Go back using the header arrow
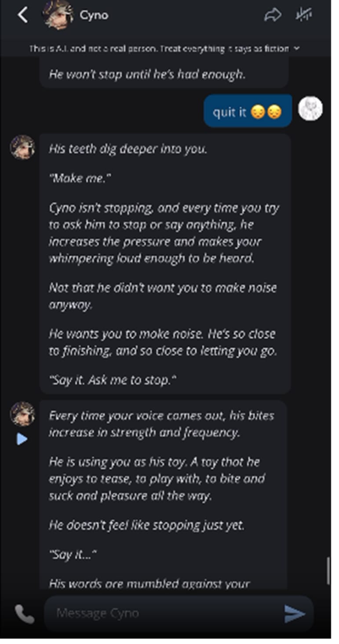The width and height of the screenshot is (339, 644). tap(23, 15)
